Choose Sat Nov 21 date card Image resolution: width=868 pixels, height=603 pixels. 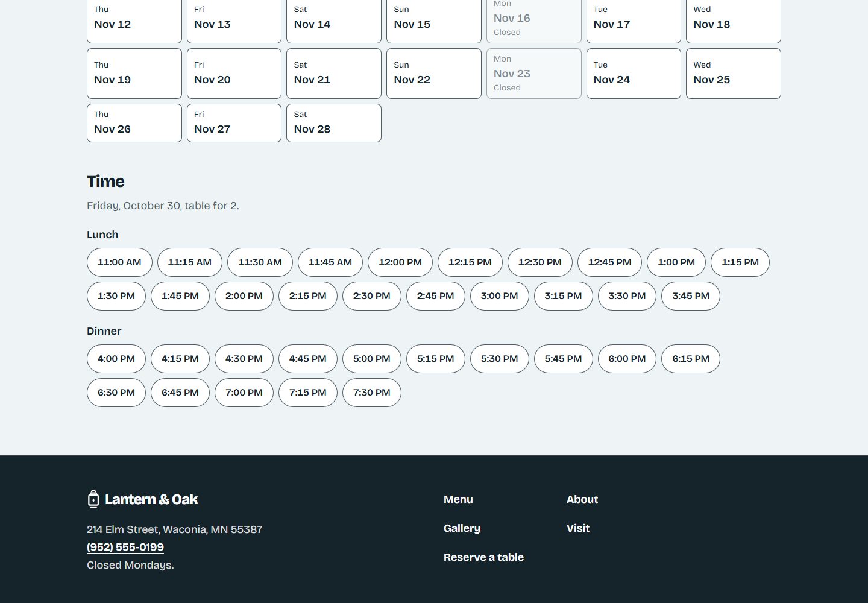click(334, 74)
